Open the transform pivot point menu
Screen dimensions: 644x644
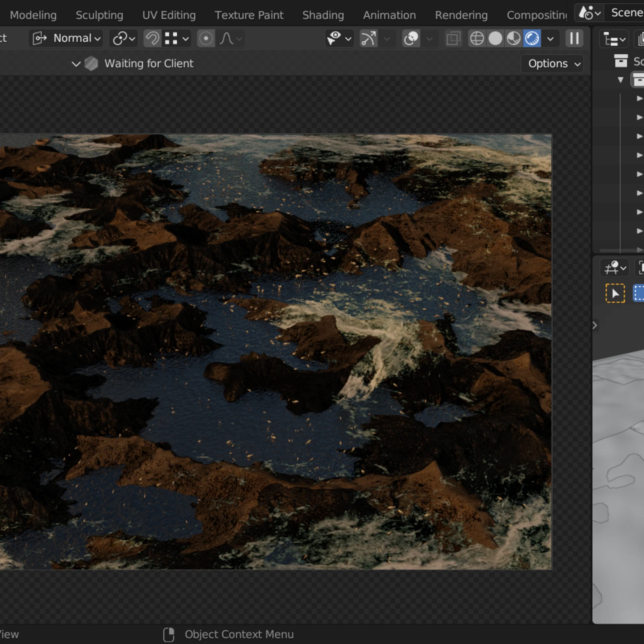point(124,39)
